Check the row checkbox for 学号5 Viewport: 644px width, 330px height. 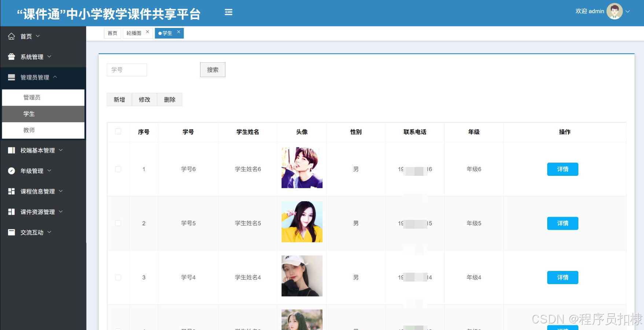tap(118, 223)
